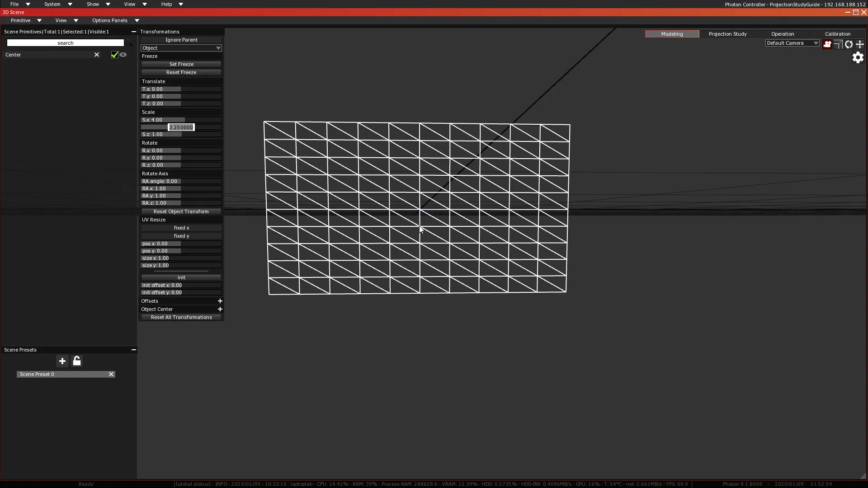This screenshot has width=868, height=488.
Task: Open the Show menu
Action: pos(98,4)
